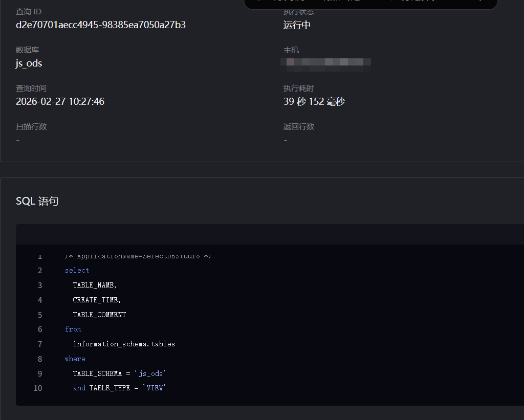The image size is (524, 420).
Task: Click the execution status 运行中
Action: [x=297, y=25]
